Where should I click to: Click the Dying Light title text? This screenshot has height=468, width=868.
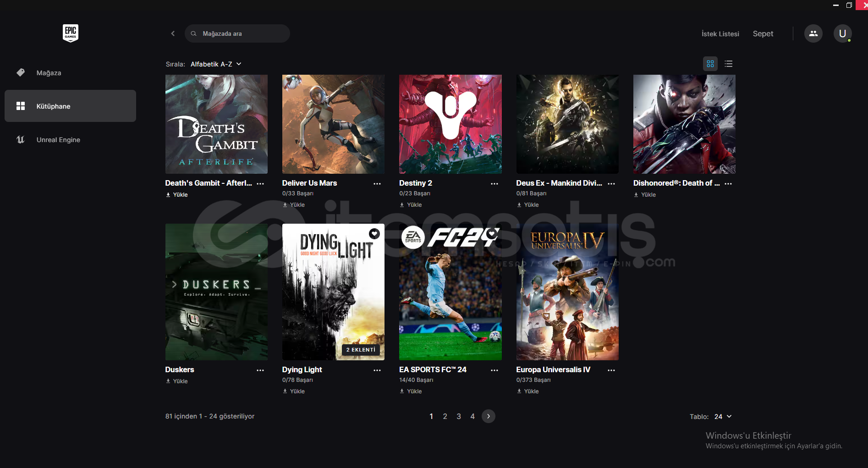click(302, 369)
